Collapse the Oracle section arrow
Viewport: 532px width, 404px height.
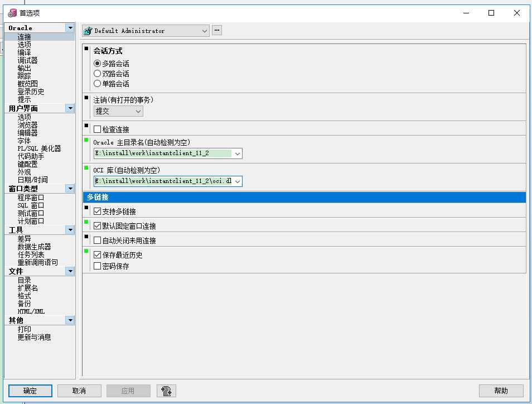70,28
